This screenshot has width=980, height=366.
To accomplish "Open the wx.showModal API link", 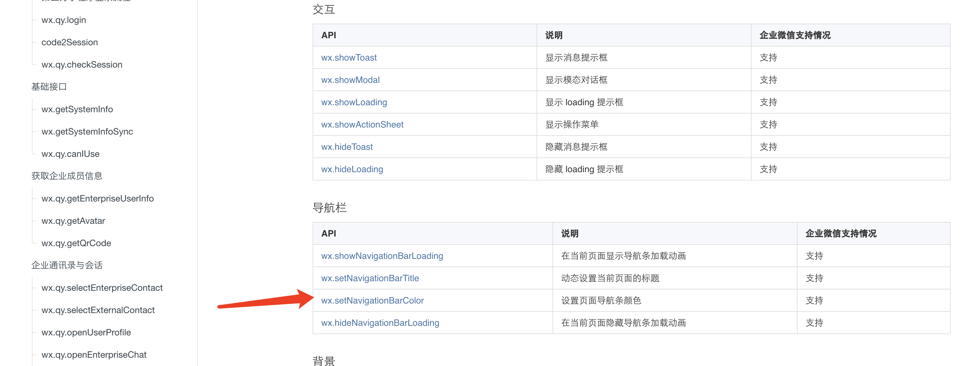I will click(x=350, y=80).
